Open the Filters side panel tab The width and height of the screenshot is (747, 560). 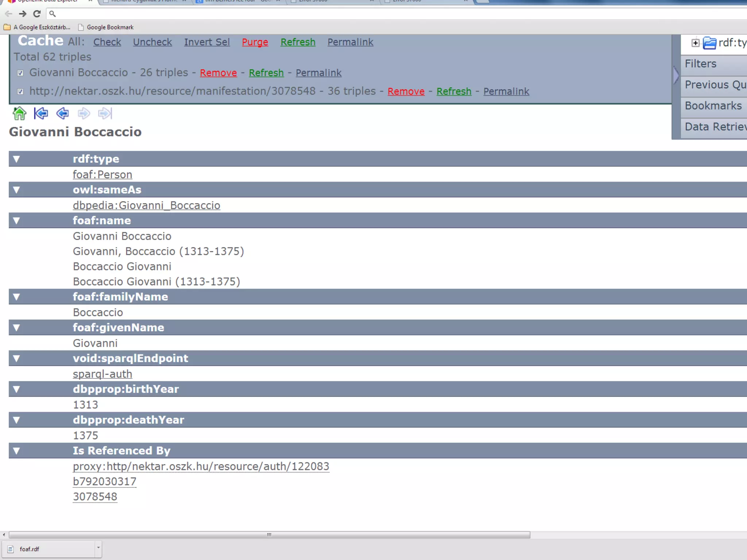click(700, 64)
